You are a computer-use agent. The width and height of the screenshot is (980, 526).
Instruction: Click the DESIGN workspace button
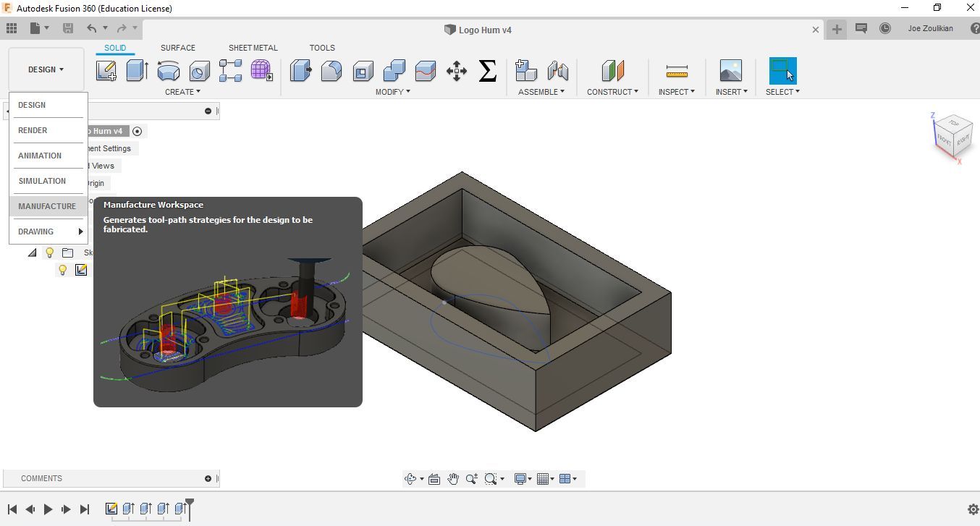click(x=46, y=69)
